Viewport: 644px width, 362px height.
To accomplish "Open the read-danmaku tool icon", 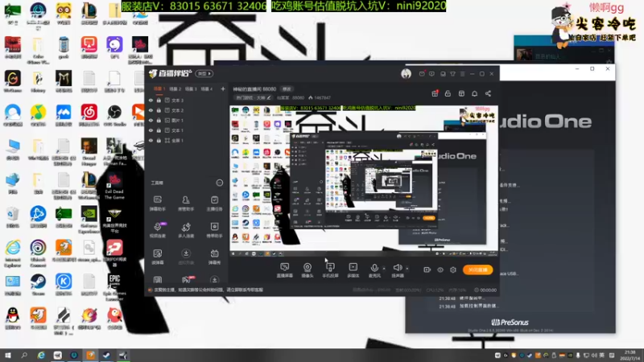I will coord(158,257).
